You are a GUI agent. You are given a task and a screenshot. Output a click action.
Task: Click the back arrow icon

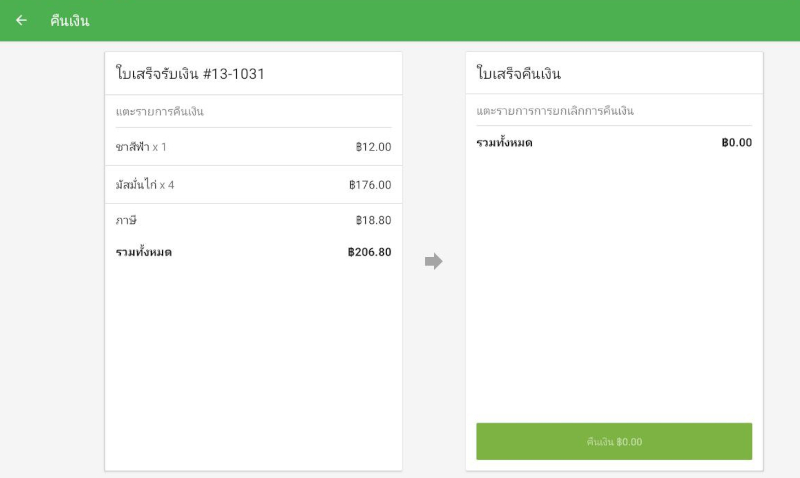tap(21, 20)
